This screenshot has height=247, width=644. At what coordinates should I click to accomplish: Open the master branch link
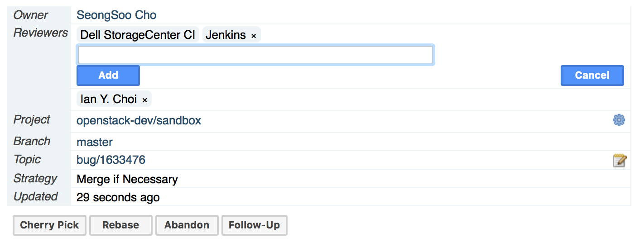tap(95, 142)
